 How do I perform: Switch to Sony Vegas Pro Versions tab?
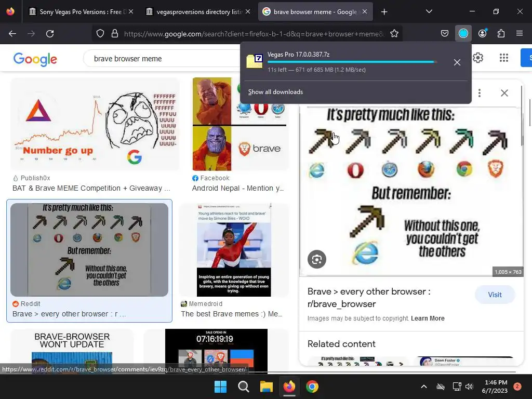click(x=77, y=12)
